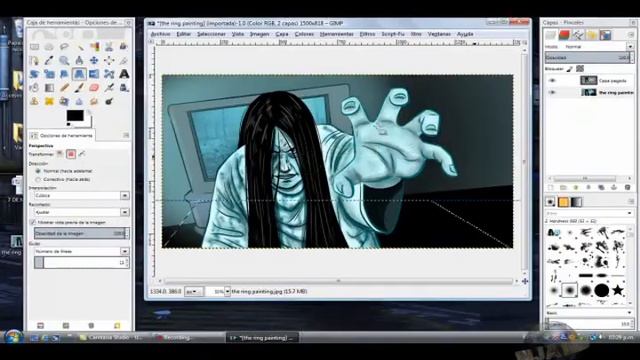Open the Filtros menu

[367, 34]
